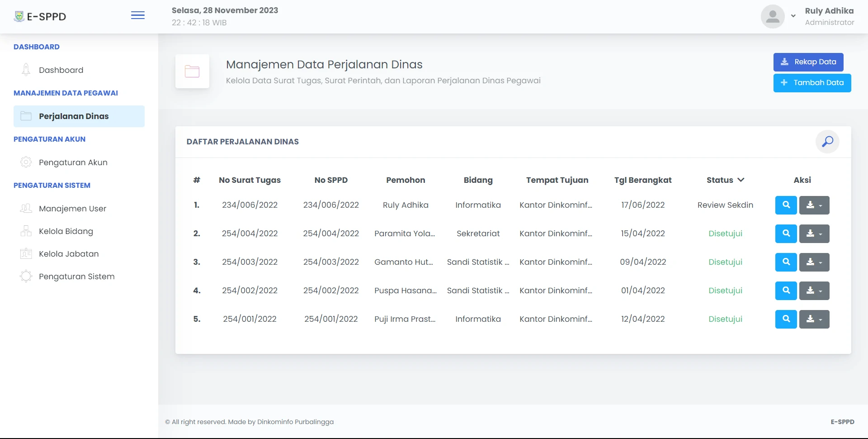Click the folder icon beside page title
The height and width of the screenshot is (439, 868).
click(192, 72)
